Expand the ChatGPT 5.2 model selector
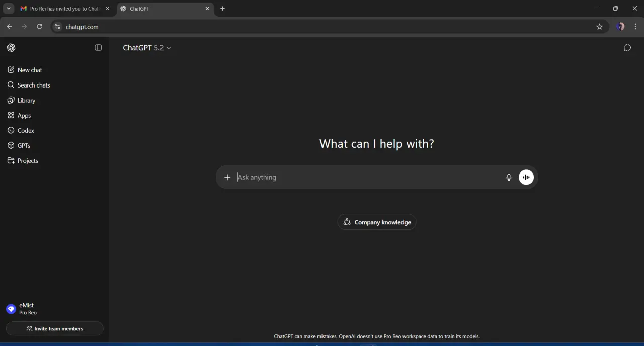644x346 pixels. point(147,48)
